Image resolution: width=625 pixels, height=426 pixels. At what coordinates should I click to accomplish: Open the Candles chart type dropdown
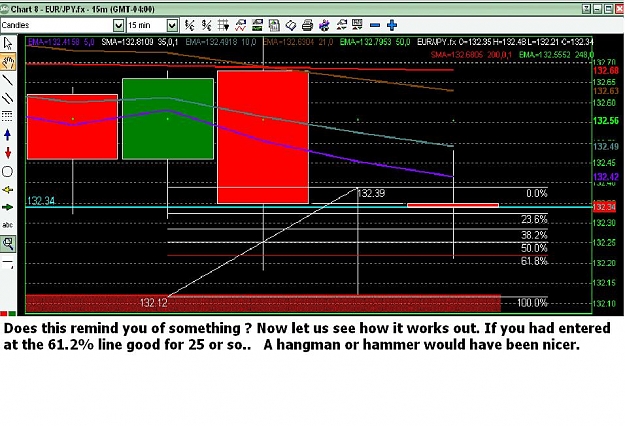(x=118, y=26)
